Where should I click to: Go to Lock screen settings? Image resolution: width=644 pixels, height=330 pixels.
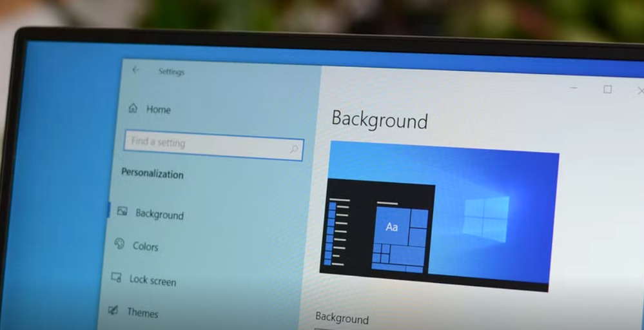(x=152, y=280)
